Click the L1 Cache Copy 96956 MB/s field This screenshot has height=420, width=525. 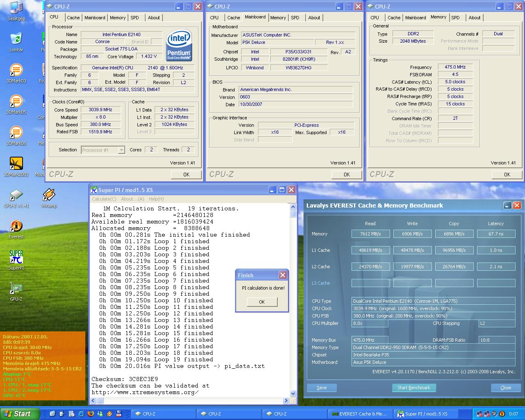454,250
